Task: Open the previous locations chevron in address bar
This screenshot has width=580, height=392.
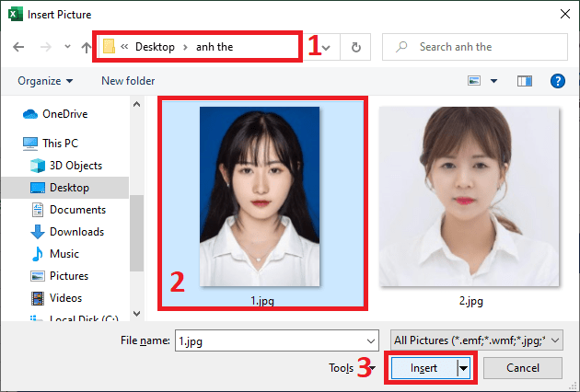Action: point(326,48)
